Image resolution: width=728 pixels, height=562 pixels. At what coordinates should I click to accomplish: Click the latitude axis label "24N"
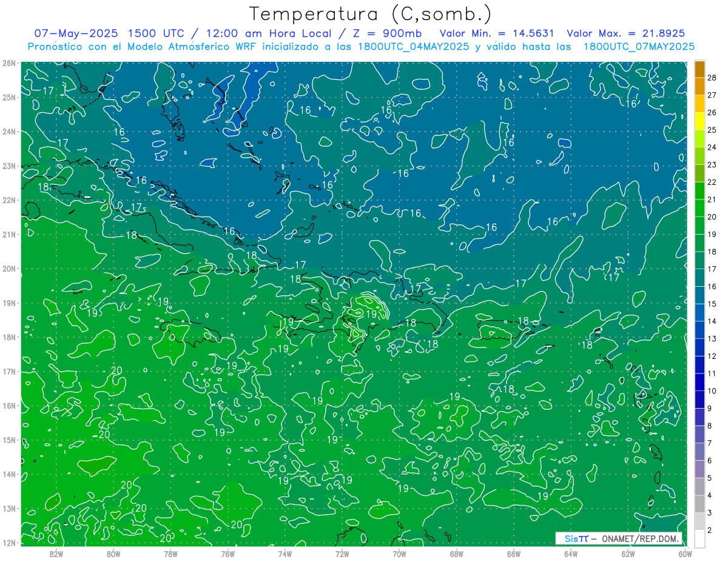tap(9, 132)
